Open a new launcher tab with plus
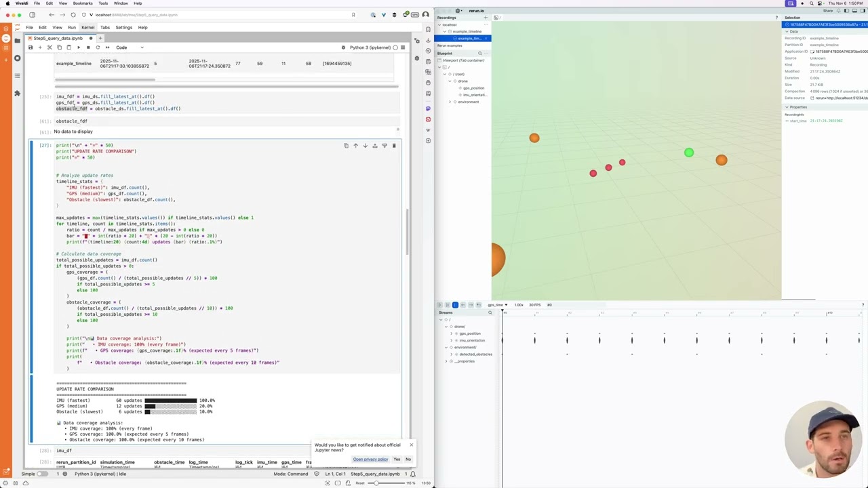 click(x=100, y=38)
